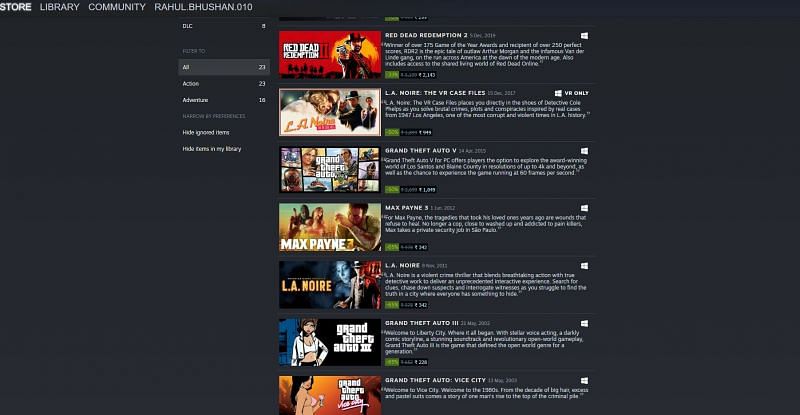Filter the list by Action
Screen dimensions: 800x415
pyautogui.click(x=224, y=84)
